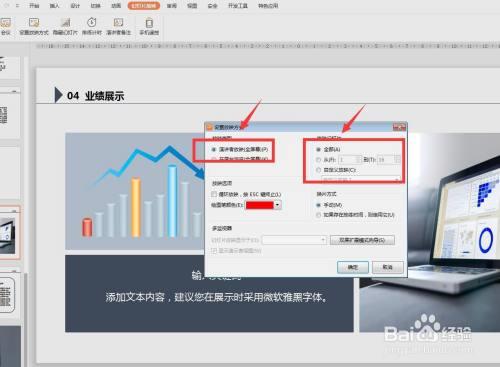This screenshot has height=367, width=500.
Task: Click the 手机遥控 phone remote icon
Action: [x=149, y=26]
